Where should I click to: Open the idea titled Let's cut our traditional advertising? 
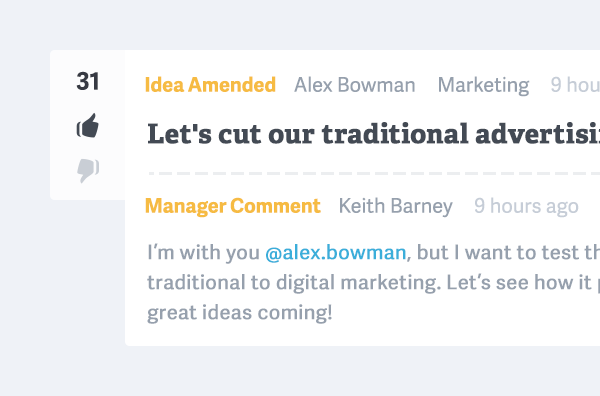[373, 134]
